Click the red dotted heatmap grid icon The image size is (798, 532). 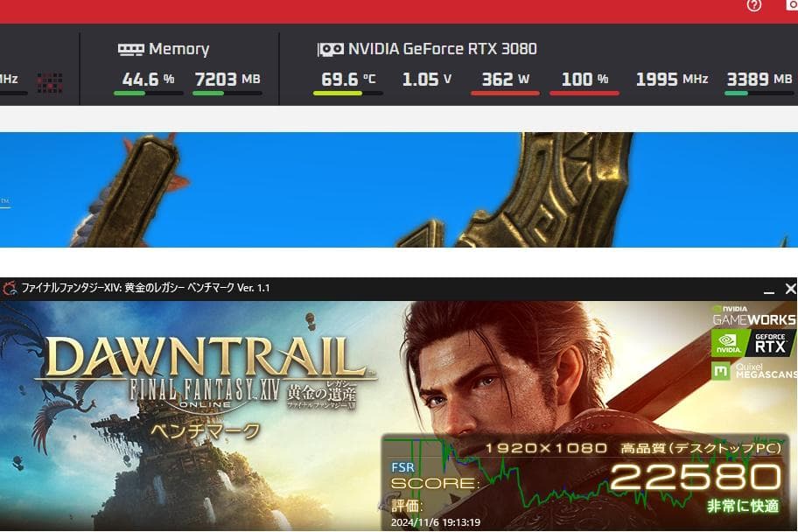(50, 82)
